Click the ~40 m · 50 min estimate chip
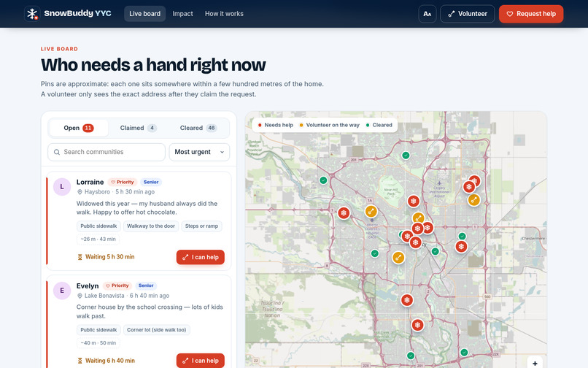 pyautogui.click(x=98, y=343)
